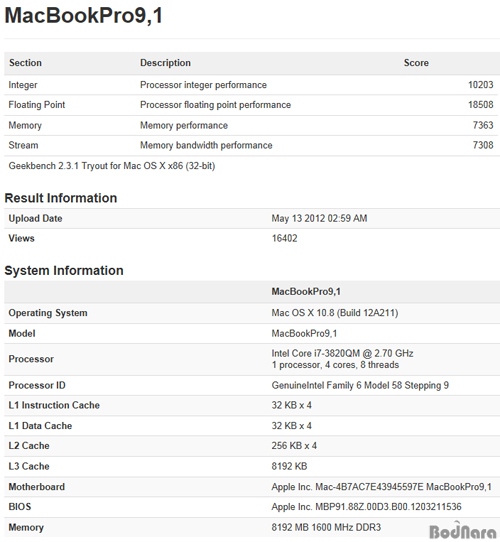The width and height of the screenshot is (500, 542).
Task: Click the Views count 16402
Action: pyautogui.click(x=284, y=238)
